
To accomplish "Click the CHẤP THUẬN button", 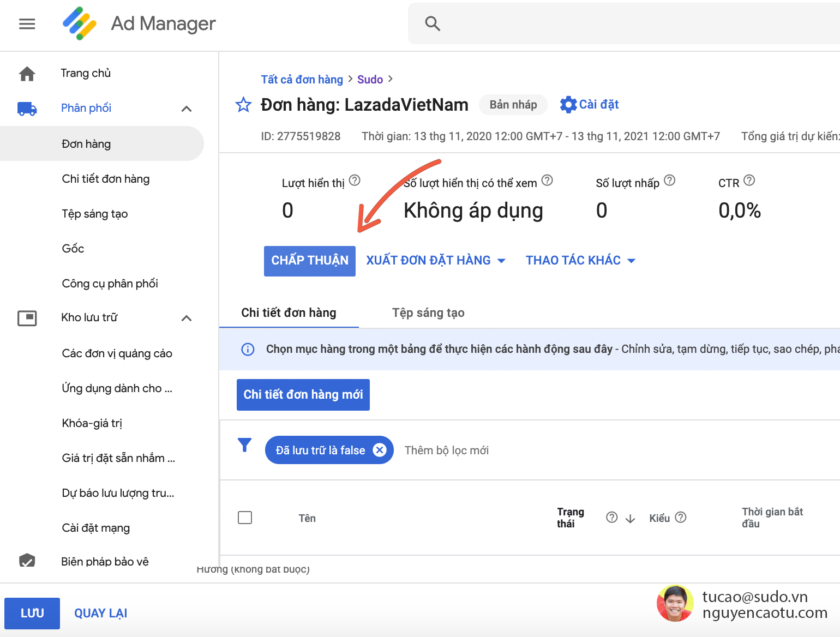I will click(x=309, y=261).
